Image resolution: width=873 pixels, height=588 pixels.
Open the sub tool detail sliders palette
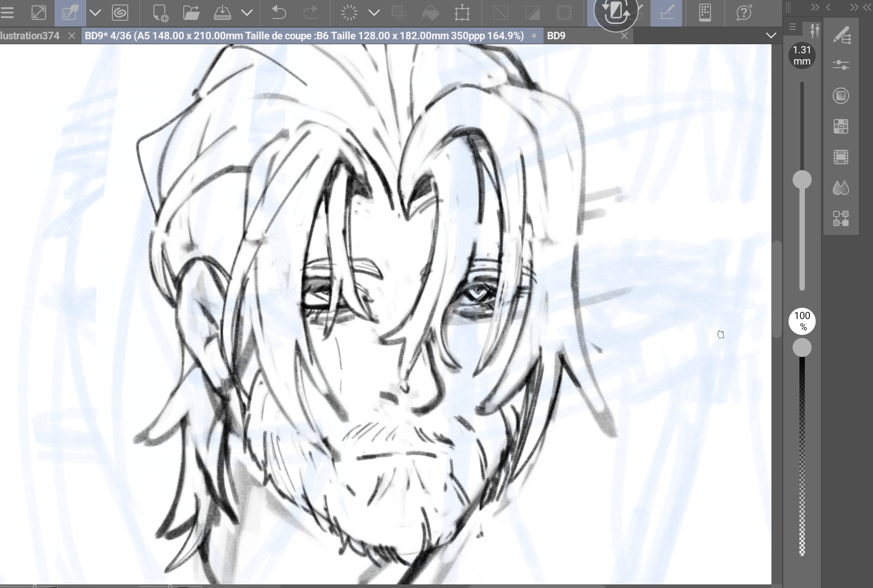coord(841,65)
